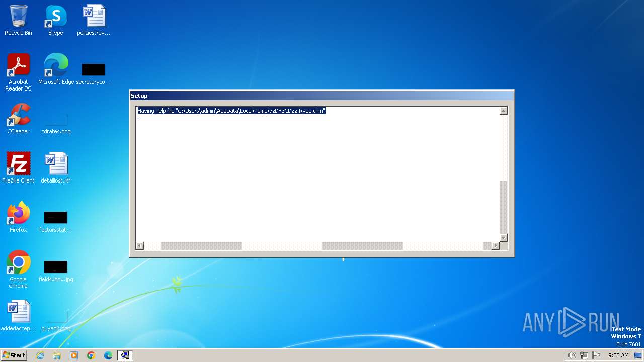Screen dimensions: 644x362
Task: Open Firefox desktop shortcut
Action: click(x=18, y=217)
